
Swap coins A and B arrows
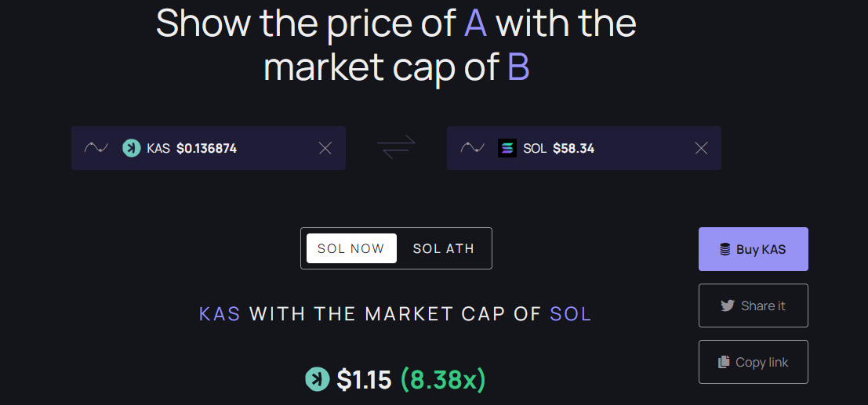pyautogui.click(x=396, y=148)
